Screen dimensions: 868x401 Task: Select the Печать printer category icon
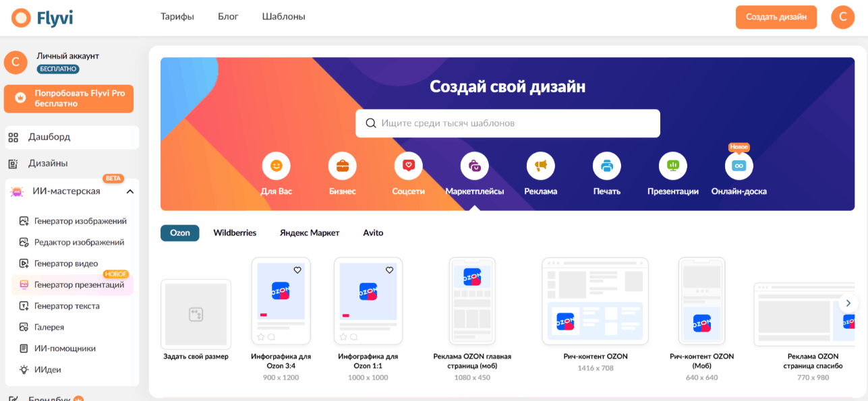(x=607, y=165)
